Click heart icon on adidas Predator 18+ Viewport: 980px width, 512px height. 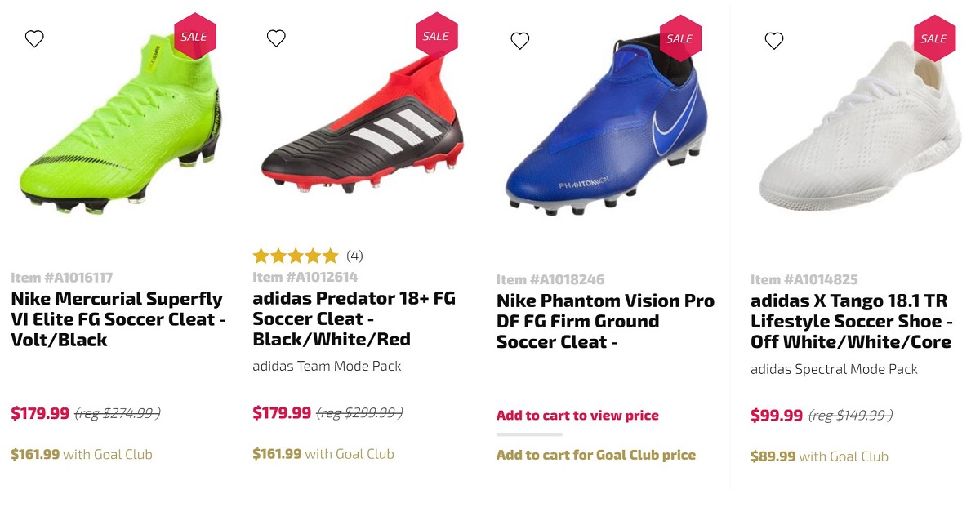click(276, 38)
